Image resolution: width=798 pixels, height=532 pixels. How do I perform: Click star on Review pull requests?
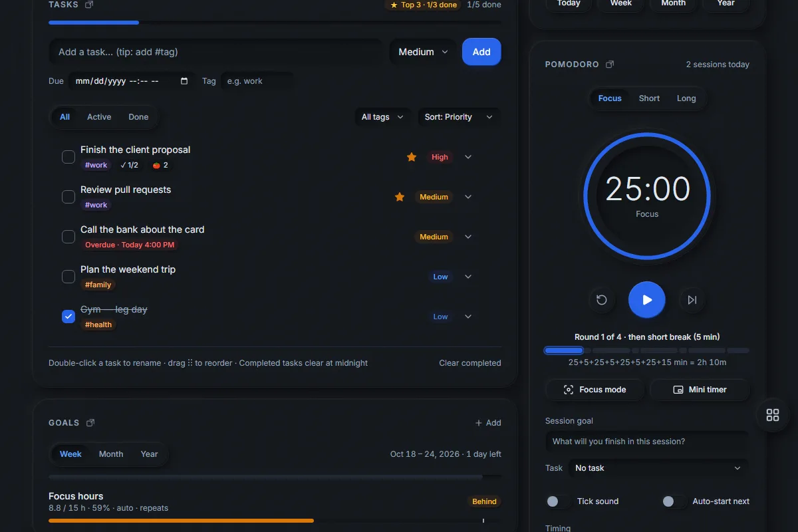(400, 197)
